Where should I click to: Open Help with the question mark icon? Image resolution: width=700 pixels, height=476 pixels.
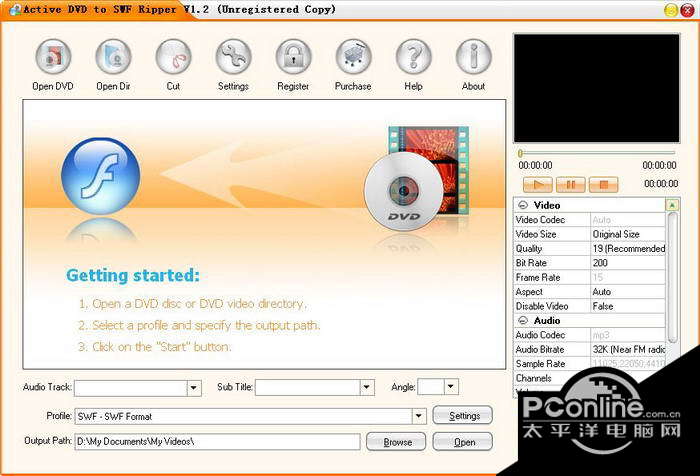[x=413, y=57]
